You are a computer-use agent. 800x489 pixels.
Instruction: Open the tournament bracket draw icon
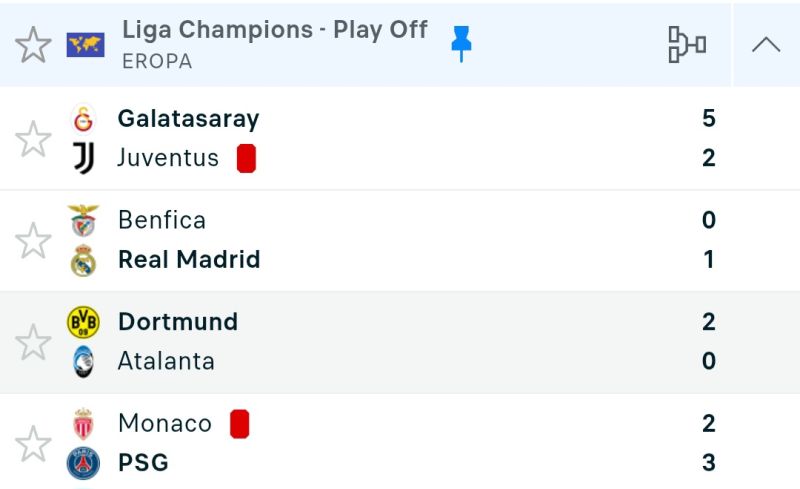pyautogui.click(x=686, y=44)
